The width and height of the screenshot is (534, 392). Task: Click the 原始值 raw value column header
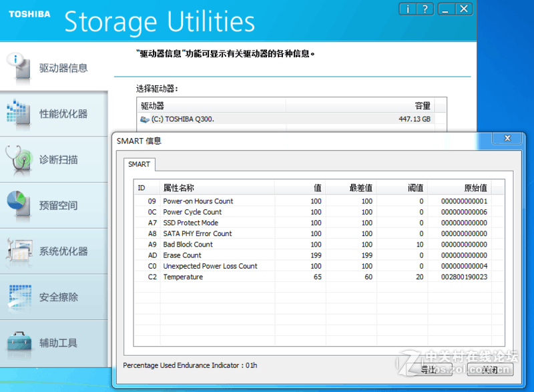click(475, 188)
